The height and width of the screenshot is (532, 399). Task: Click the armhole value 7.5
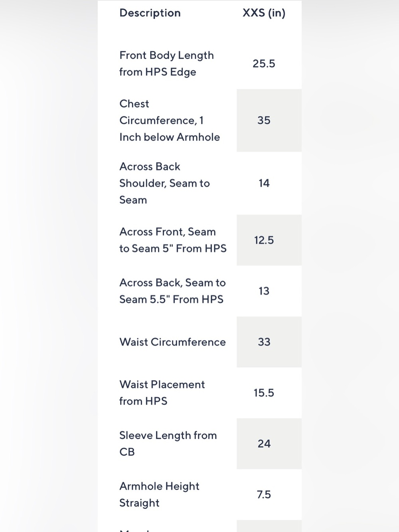(x=264, y=494)
